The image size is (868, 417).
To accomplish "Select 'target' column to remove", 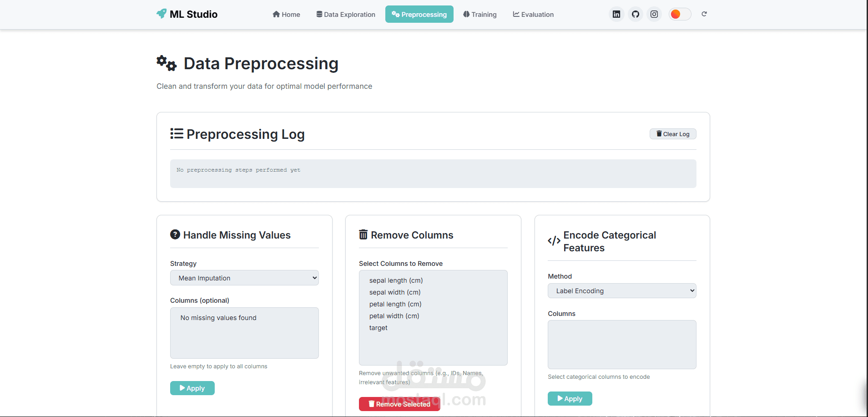I will pyautogui.click(x=378, y=328).
